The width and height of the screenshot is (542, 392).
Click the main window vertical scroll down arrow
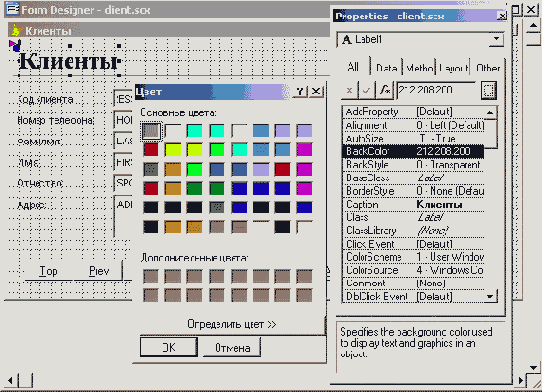pyautogui.click(x=533, y=367)
